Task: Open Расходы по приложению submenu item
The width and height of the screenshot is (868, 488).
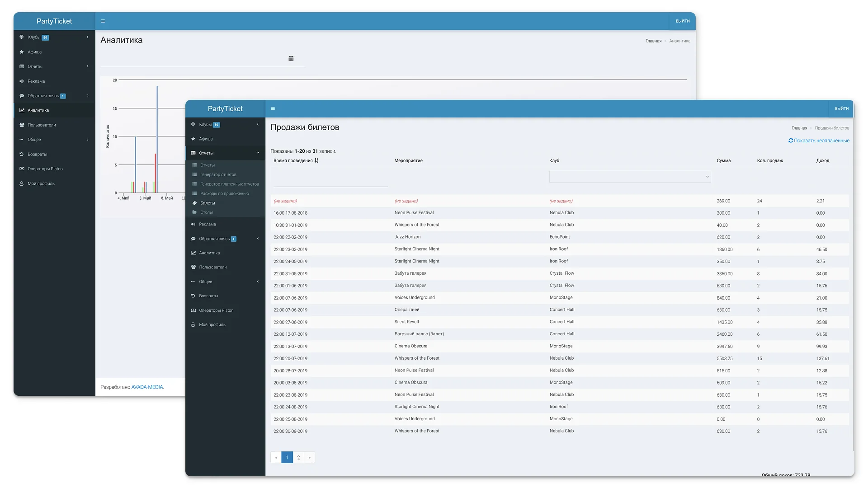Action: [x=225, y=193]
